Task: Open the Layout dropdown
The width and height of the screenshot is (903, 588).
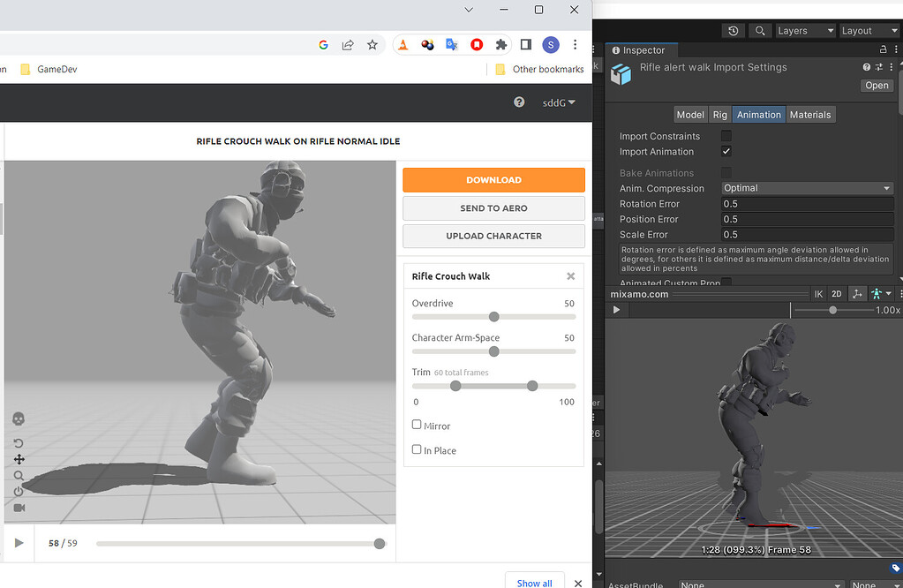Action: [868, 30]
